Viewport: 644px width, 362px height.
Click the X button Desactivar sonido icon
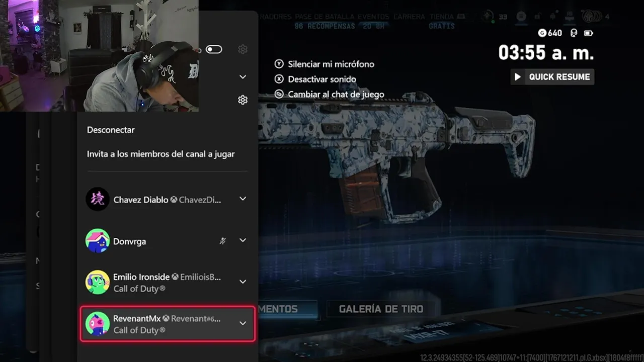point(279,79)
